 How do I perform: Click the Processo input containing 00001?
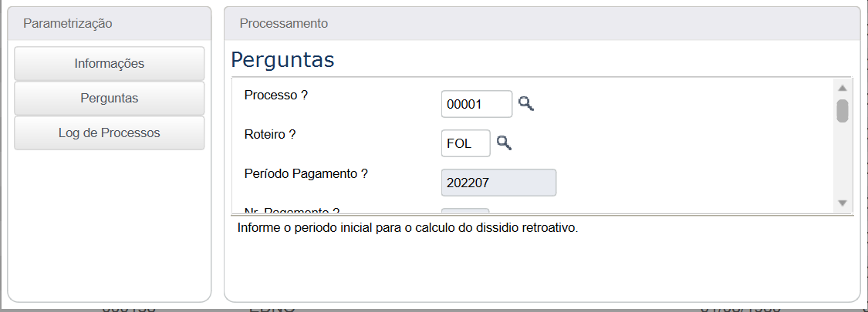[477, 104]
